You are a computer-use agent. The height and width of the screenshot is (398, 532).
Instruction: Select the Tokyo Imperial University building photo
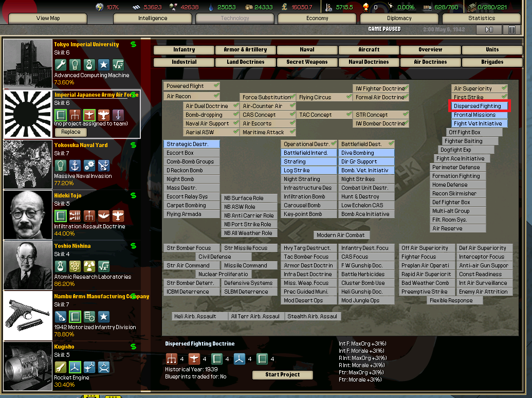(x=28, y=64)
